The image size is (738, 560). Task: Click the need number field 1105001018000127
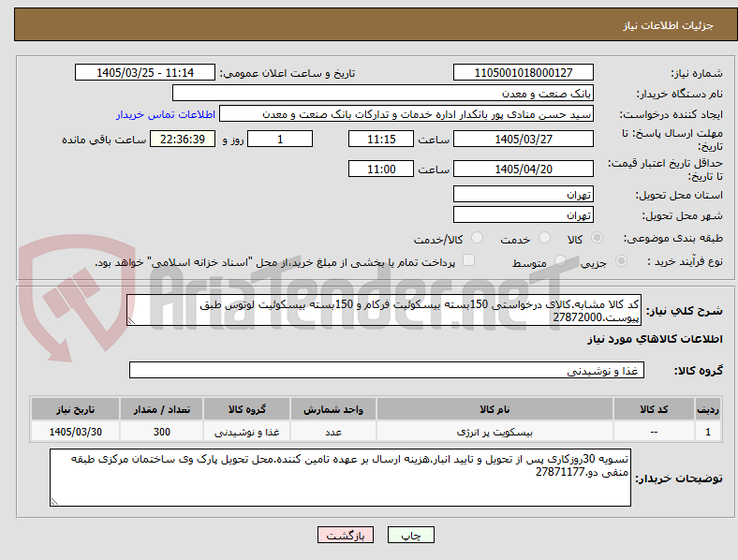[524, 72]
